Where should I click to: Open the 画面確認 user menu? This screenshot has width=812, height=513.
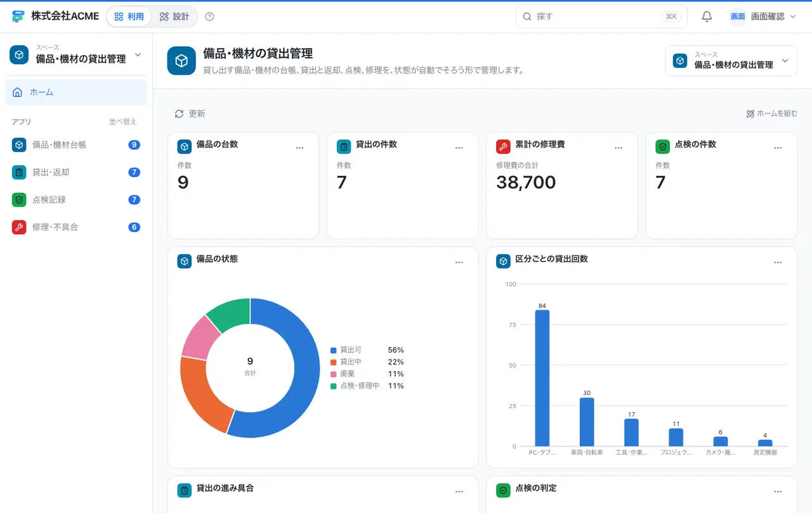[763, 16]
